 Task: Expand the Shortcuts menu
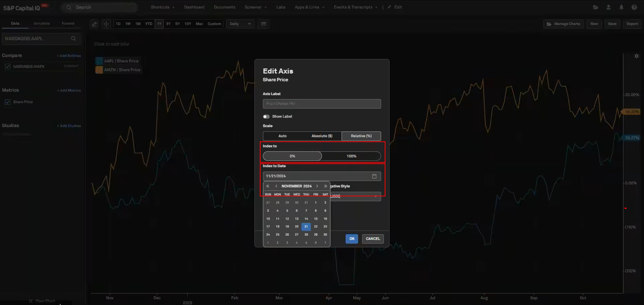[162, 7]
